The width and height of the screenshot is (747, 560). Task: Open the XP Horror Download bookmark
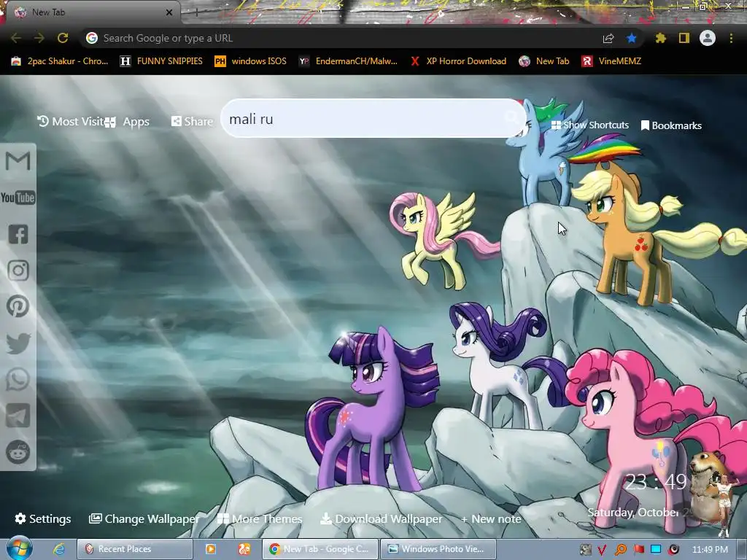[458, 61]
